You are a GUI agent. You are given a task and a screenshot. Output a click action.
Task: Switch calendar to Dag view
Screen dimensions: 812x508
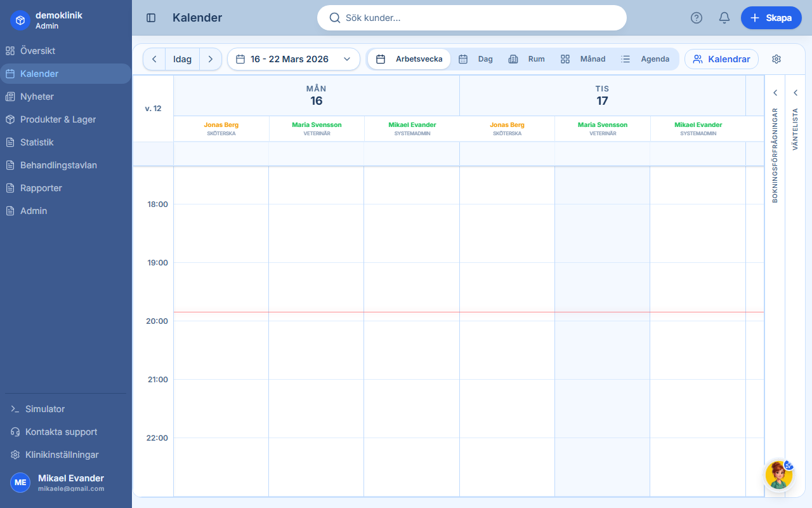tap(484, 58)
